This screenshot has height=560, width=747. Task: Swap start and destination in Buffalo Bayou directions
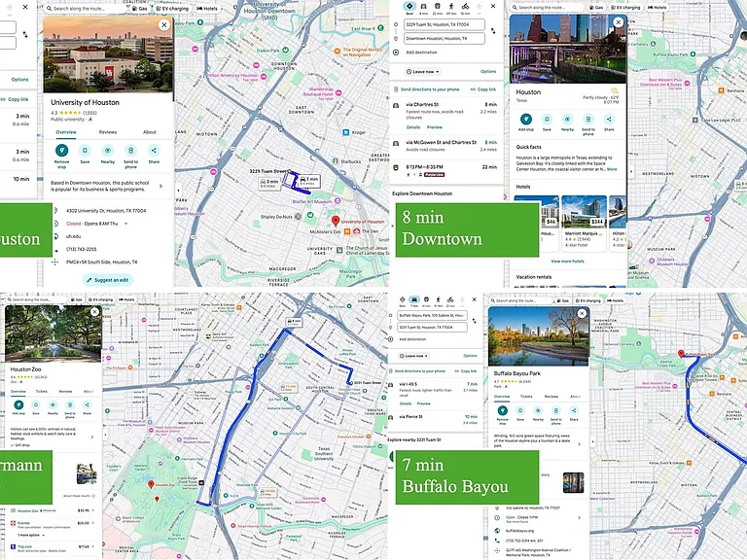474,321
